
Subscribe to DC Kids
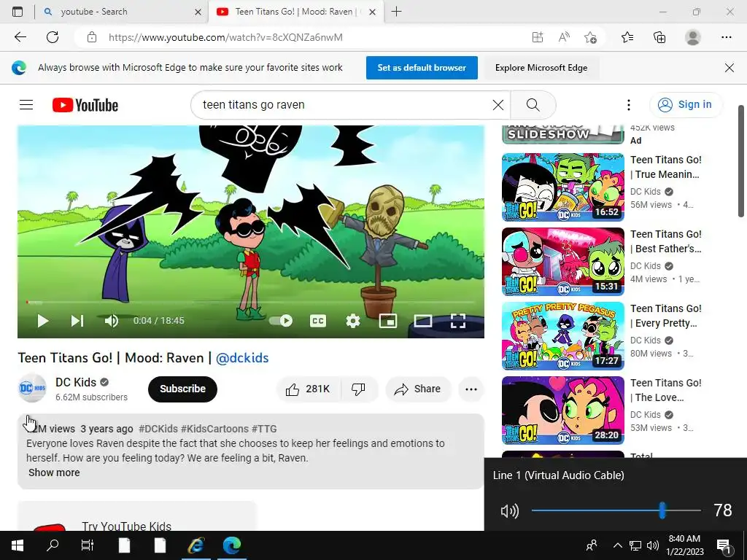[182, 389]
